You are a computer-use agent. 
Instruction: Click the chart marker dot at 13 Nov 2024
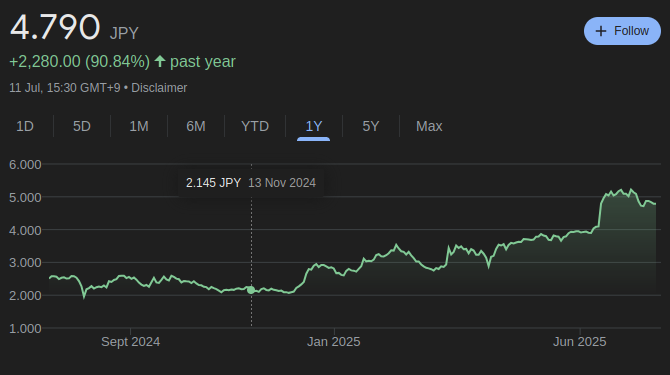coord(251,290)
